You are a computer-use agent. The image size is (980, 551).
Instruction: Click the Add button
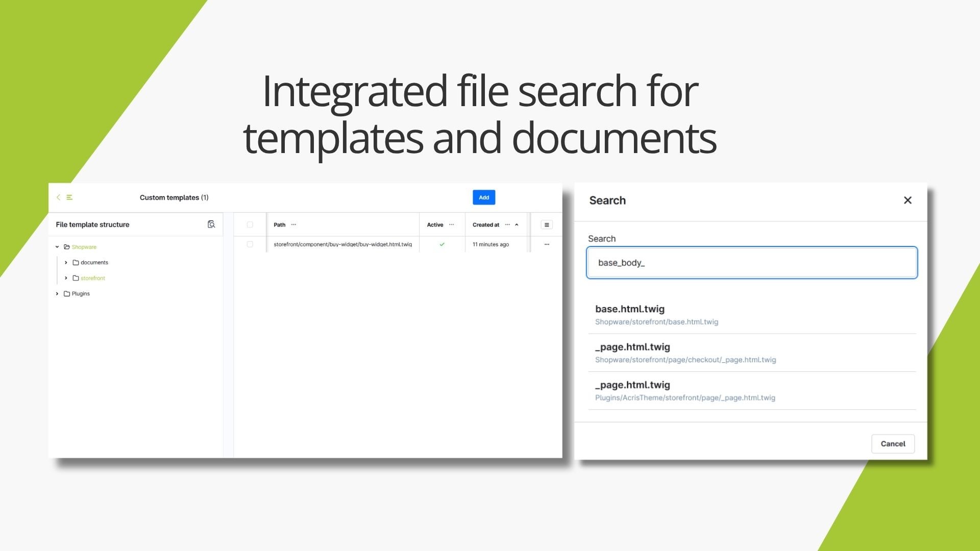point(484,197)
